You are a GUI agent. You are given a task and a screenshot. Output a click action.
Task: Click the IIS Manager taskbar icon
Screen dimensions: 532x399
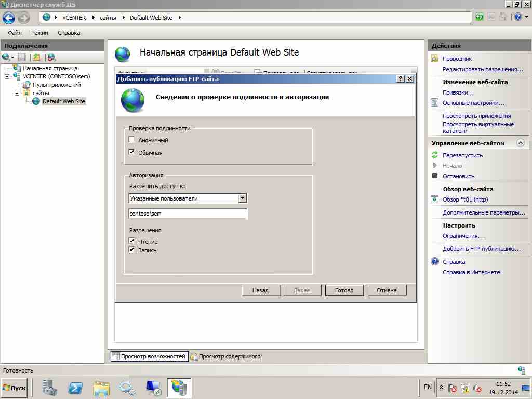click(x=179, y=388)
